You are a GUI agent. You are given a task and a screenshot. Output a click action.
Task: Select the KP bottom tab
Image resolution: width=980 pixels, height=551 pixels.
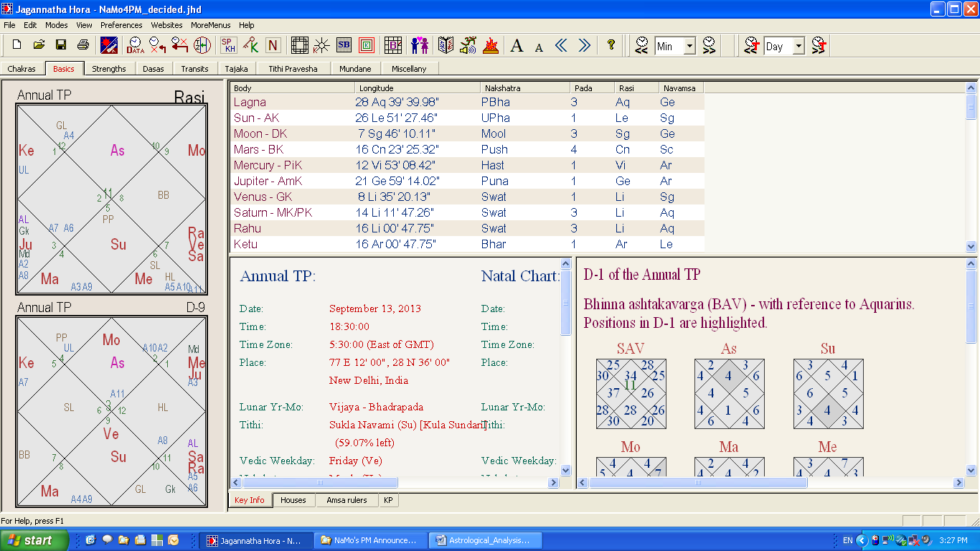tap(388, 500)
